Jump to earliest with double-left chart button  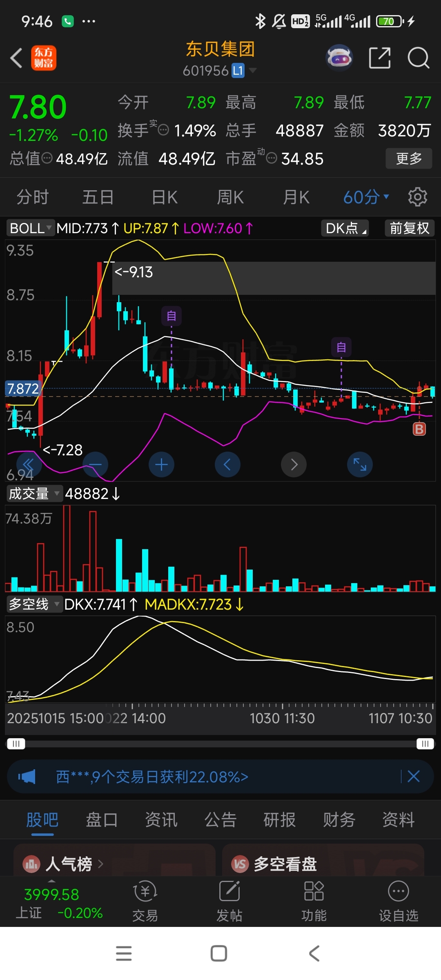tap(29, 465)
